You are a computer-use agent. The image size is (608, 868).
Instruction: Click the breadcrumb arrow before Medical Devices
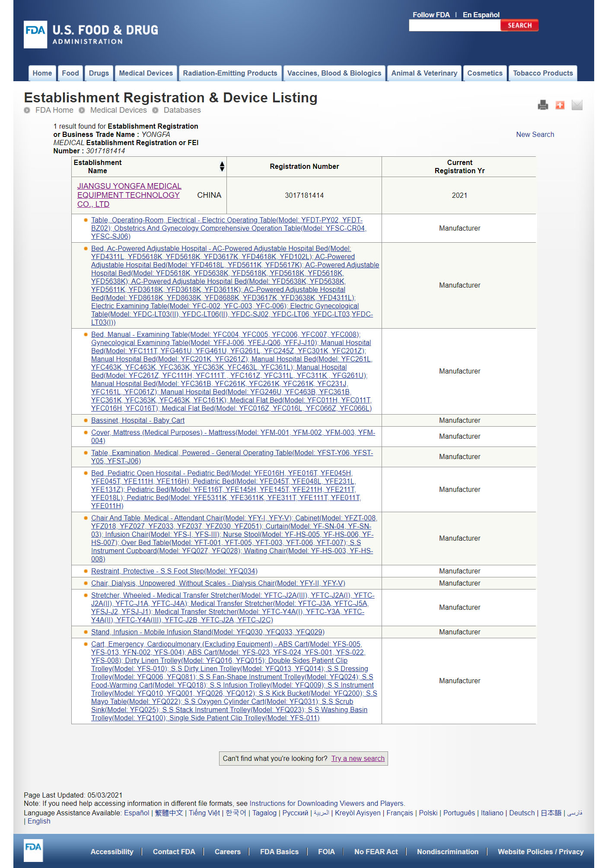[82, 110]
